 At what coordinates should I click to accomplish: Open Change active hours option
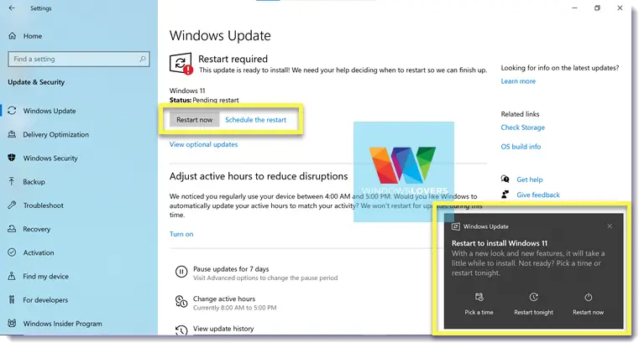[x=224, y=299]
